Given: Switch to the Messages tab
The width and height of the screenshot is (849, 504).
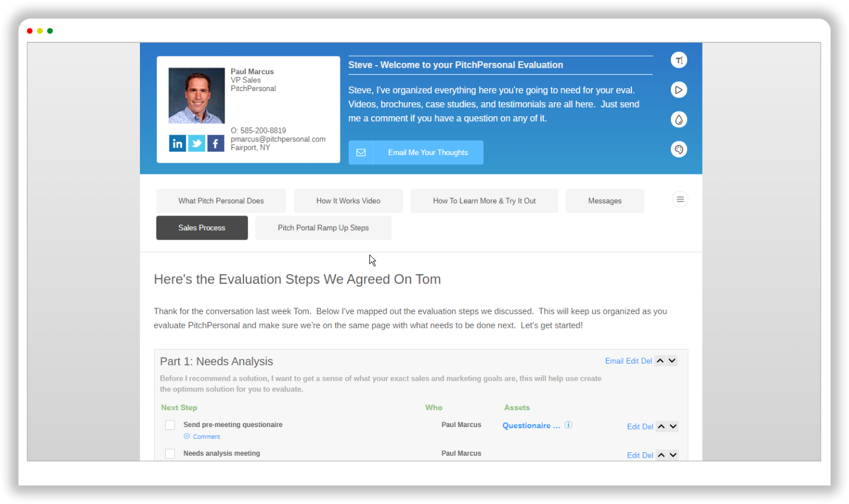Looking at the screenshot, I should click(604, 201).
